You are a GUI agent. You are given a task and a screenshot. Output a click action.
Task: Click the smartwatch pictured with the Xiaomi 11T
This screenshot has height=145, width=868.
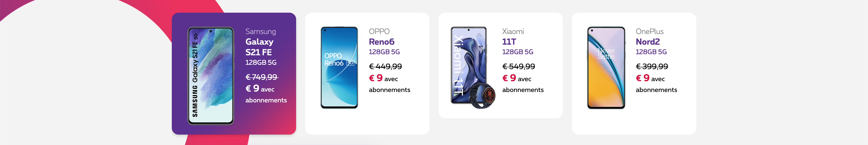pos(483,95)
